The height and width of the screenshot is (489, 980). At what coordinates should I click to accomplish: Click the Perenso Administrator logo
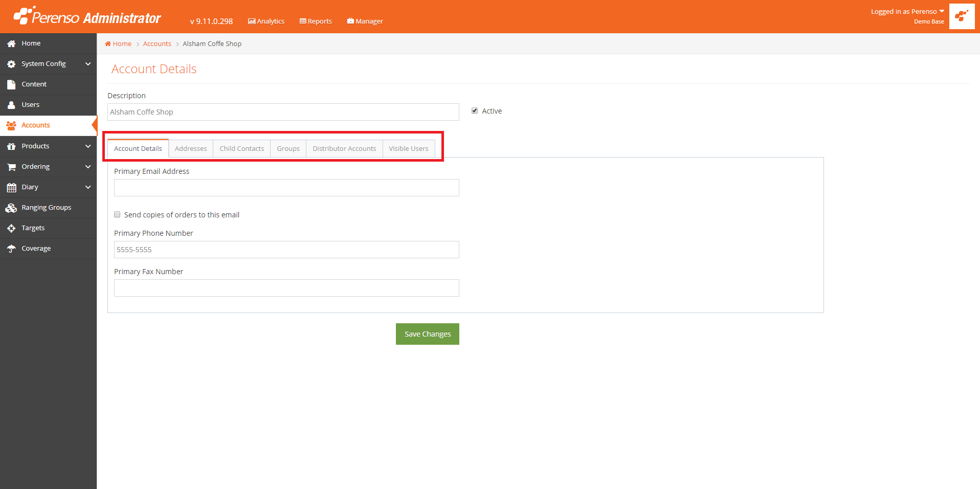pos(87,16)
